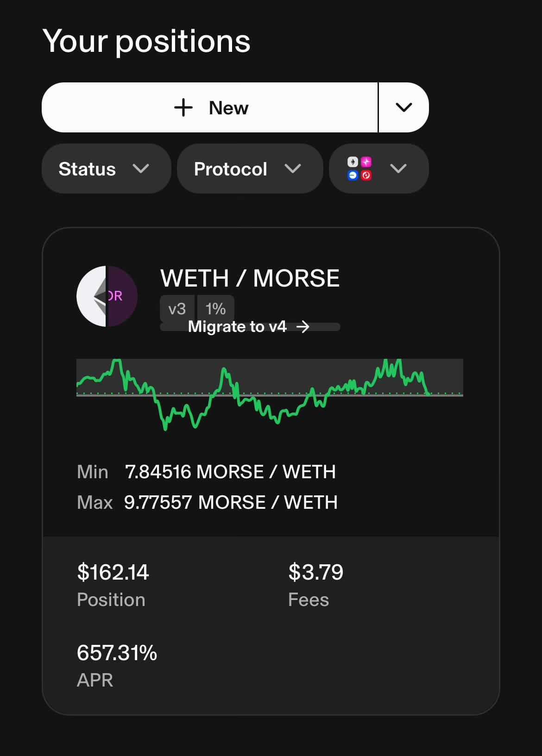Click the arrow icon beside Migrate to v4

[303, 327]
